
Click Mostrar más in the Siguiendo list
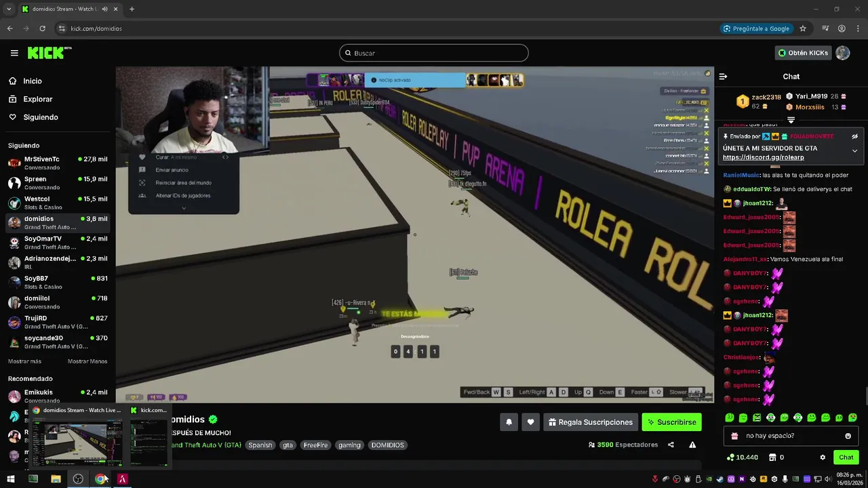click(x=24, y=361)
